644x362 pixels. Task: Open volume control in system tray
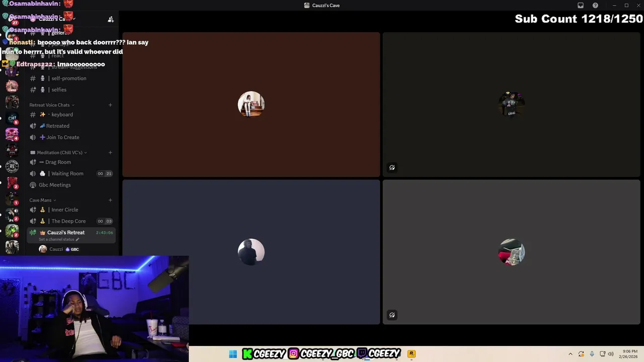[611, 354]
